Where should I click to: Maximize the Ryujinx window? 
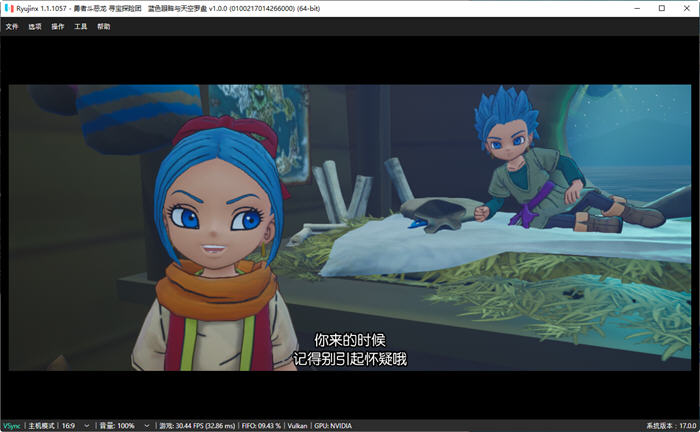[x=662, y=8]
